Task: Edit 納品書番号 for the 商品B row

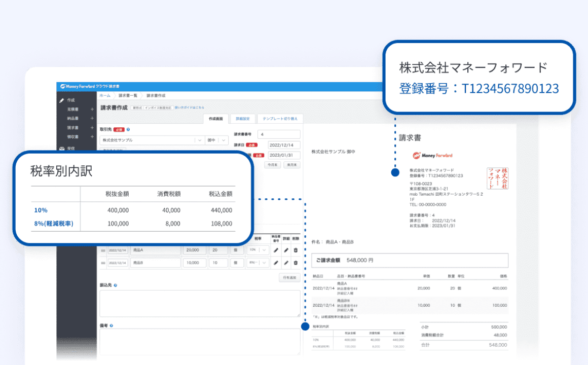Action: (276, 263)
